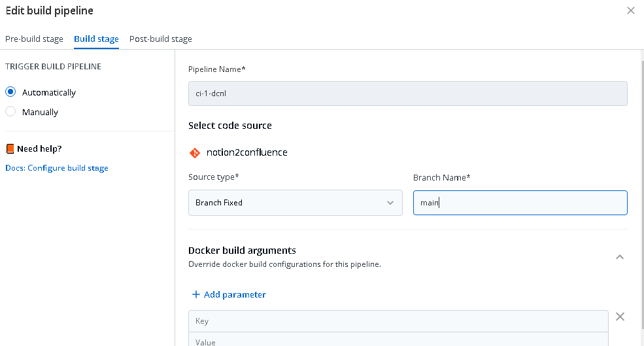Click the Pipeline Name field

tap(407, 94)
